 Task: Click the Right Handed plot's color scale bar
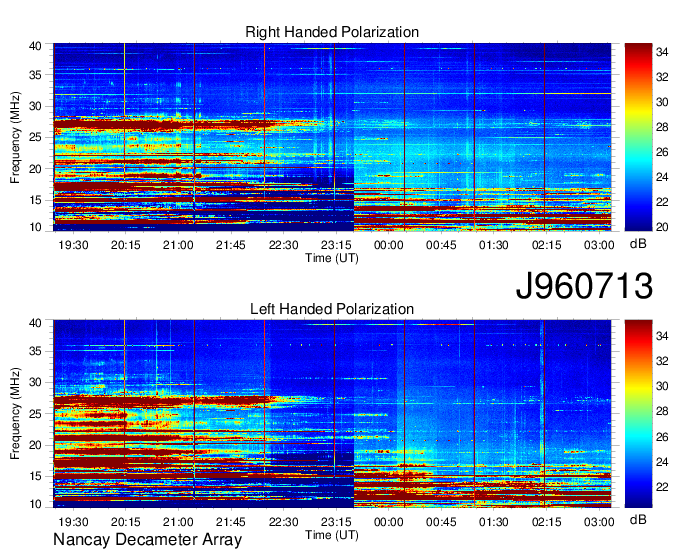[638, 137]
